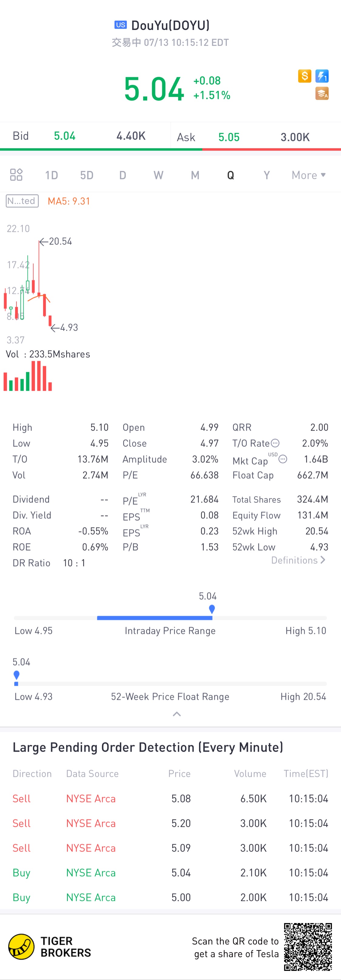The width and height of the screenshot is (341, 980).
Task: Click the Tiger Brokers logo
Action: click(x=21, y=947)
